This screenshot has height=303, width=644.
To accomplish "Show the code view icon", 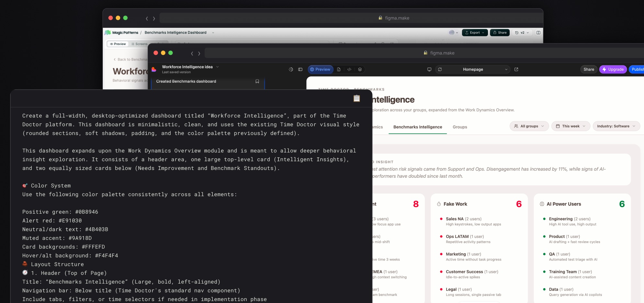I will point(349,69).
